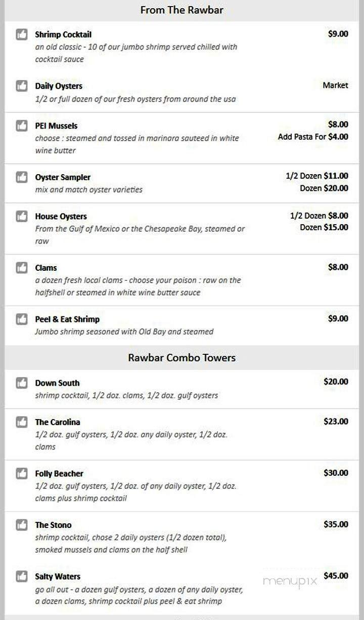Viewport: 364px width, 620px height.
Task: Select the $45.00 price of Salty Waters
Action: point(335,576)
